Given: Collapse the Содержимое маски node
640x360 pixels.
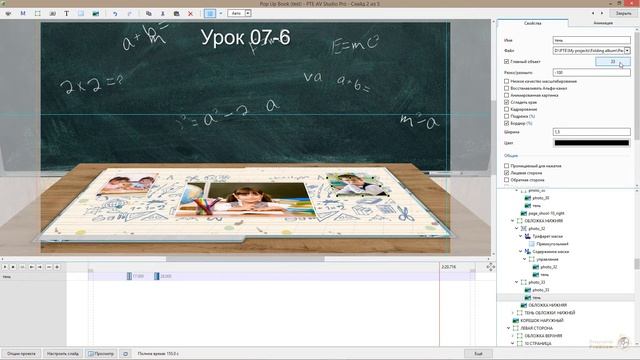Looking at the screenshot, I should (x=521, y=251).
